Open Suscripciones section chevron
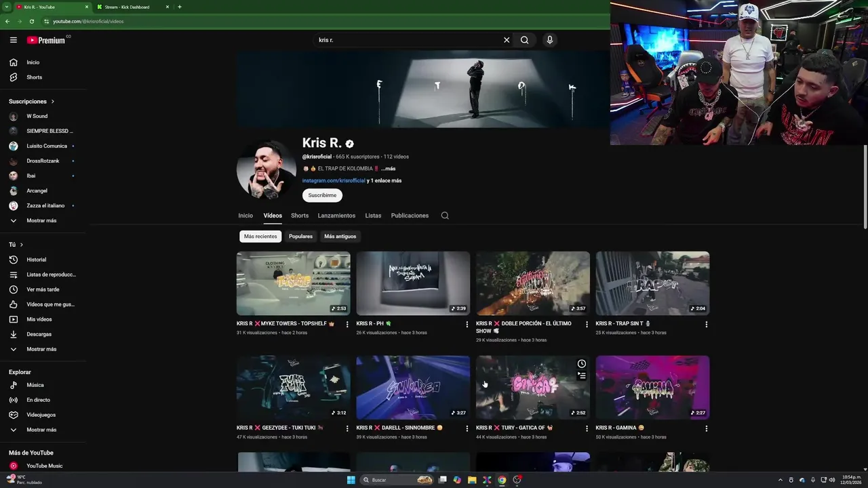The image size is (868, 488). click(x=52, y=102)
